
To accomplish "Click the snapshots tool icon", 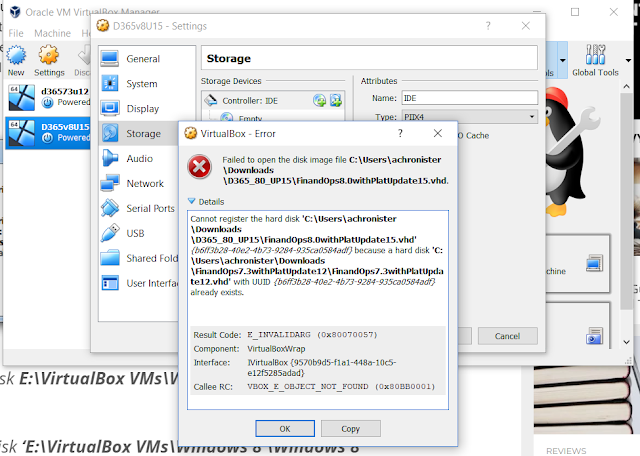I will (x=594, y=336).
